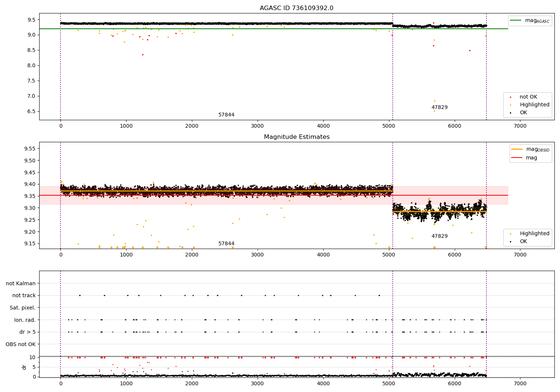Click the '8.5' y-axis tick in top plot

pos(32,50)
